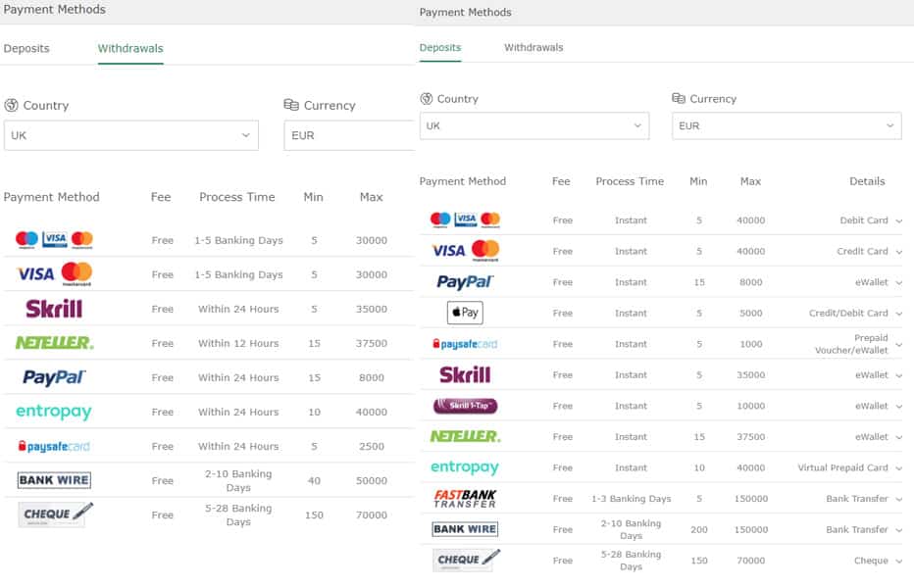Click Neteller logo in deposits list
This screenshot has width=914, height=588.
[x=465, y=436]
